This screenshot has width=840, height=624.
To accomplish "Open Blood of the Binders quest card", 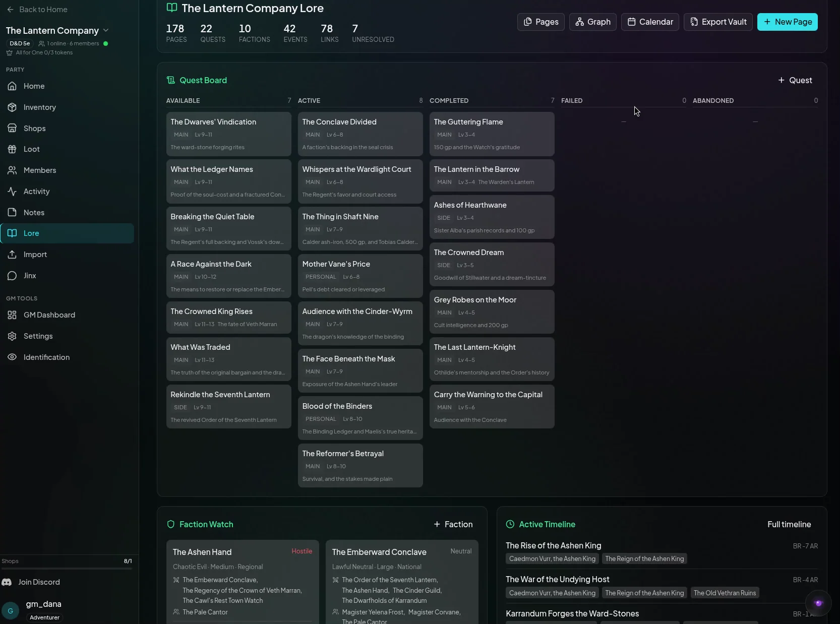I will point(361,418).
